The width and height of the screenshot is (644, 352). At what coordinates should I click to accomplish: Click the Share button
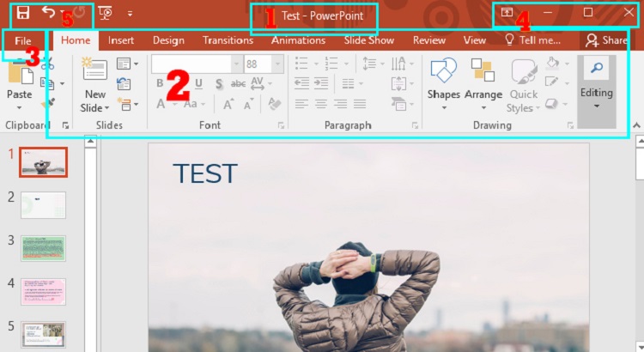(606, 40)
